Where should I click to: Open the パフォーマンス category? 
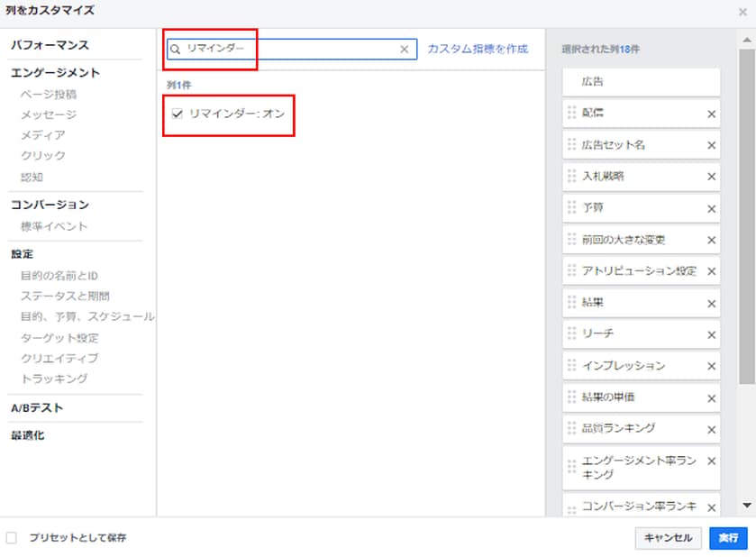(x=50, y=45)
